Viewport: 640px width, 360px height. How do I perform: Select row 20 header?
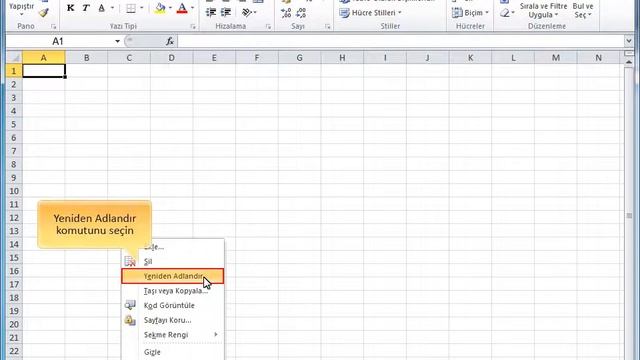[x=14, y=324]
